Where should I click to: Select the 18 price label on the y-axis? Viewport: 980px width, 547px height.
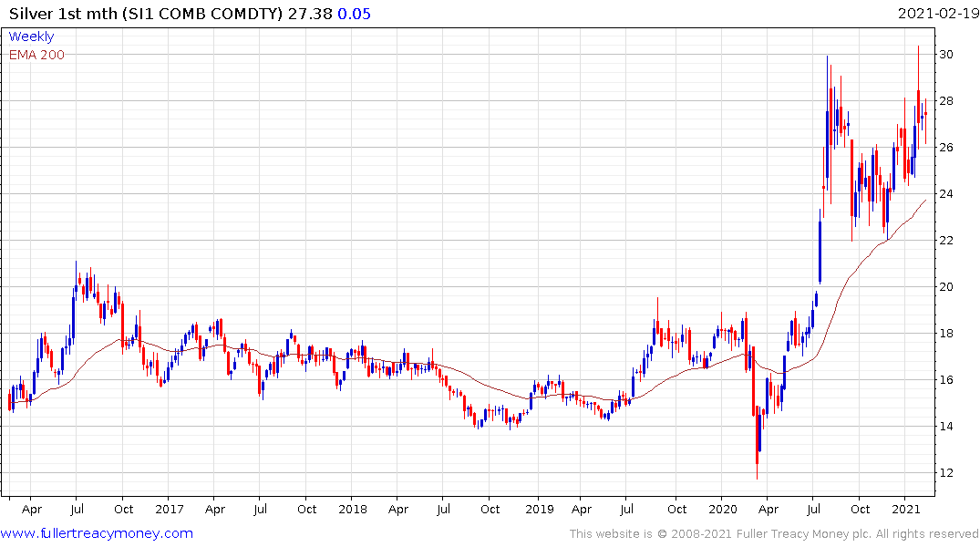946,333
